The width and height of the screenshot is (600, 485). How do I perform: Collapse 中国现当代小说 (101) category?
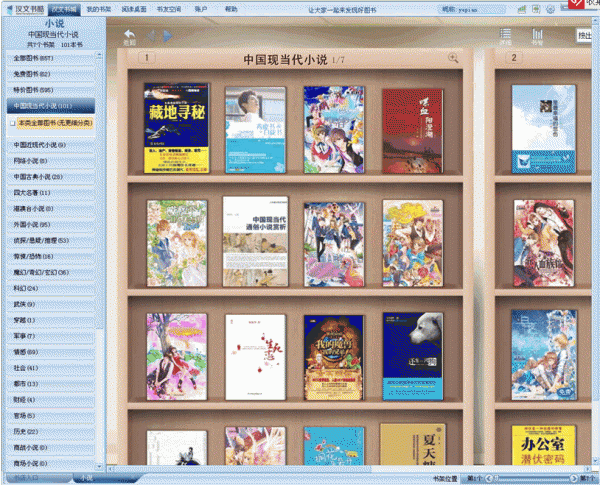51,106
